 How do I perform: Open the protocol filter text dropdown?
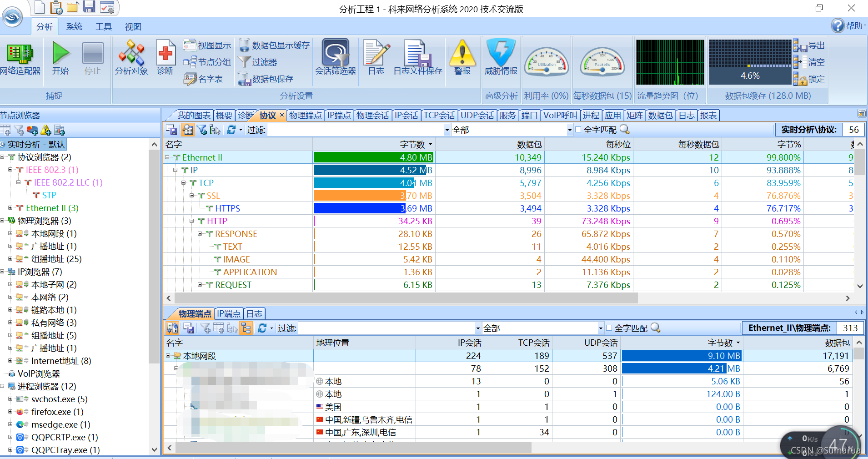point(447,130)
